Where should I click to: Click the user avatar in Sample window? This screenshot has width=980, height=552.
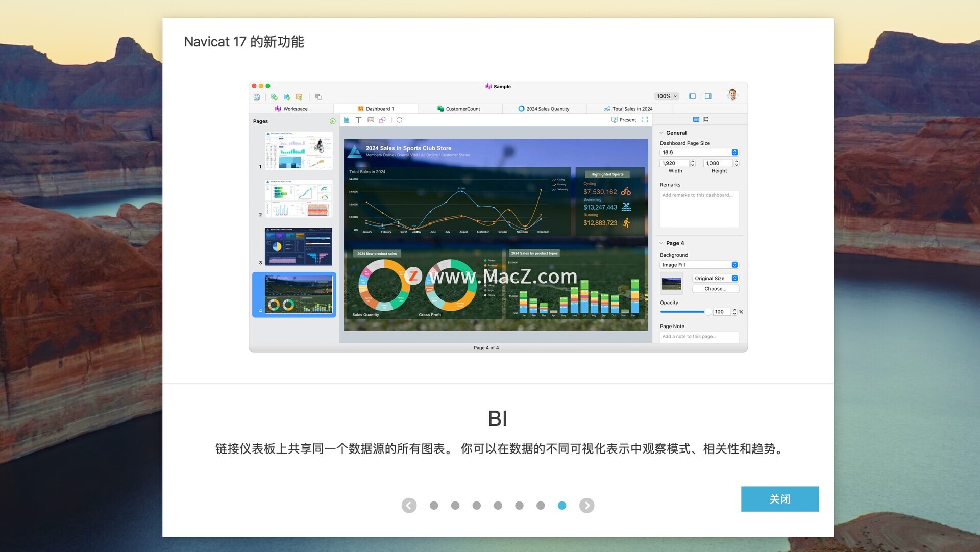click(x=732, y=95)
